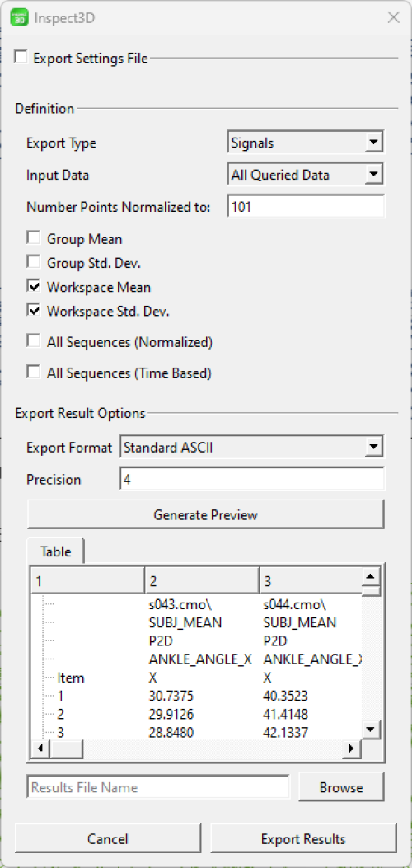Click the Generate Preview button
The width and height of the screenshot is (412, 868).
pyautogui.click(x=205, y=515)
